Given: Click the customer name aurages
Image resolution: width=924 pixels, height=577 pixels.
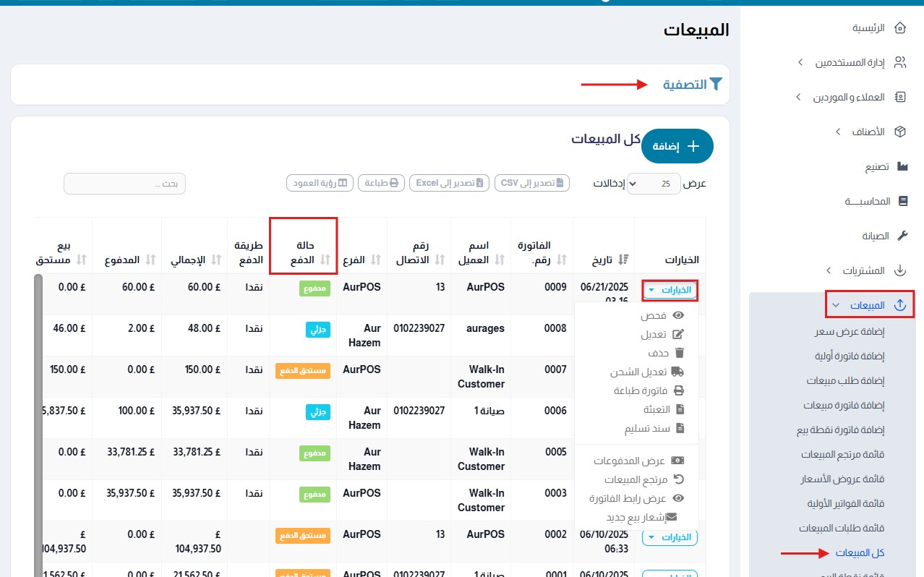Looking at the screenshot, I should point(484,328).
